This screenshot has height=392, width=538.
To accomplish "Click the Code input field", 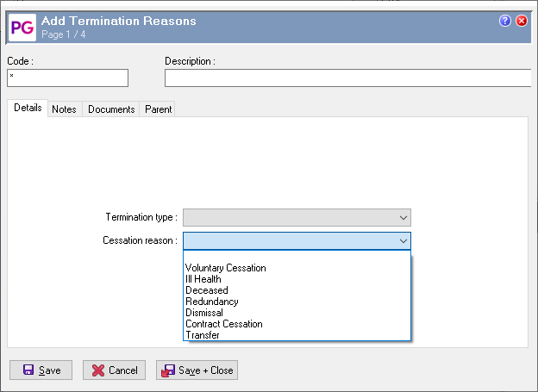I will coord(67,78).
